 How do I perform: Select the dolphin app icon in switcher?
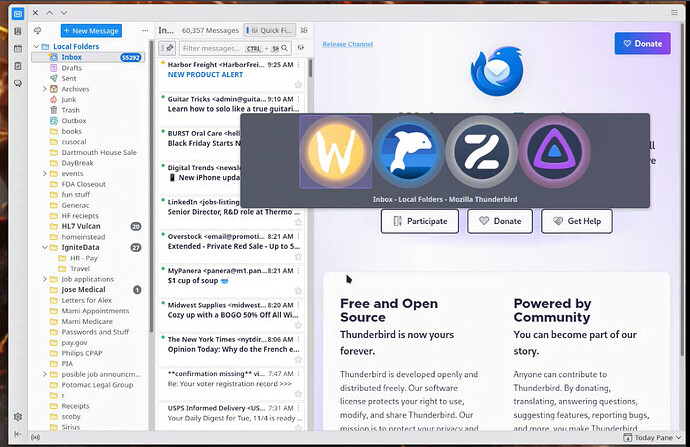(409, 151)
